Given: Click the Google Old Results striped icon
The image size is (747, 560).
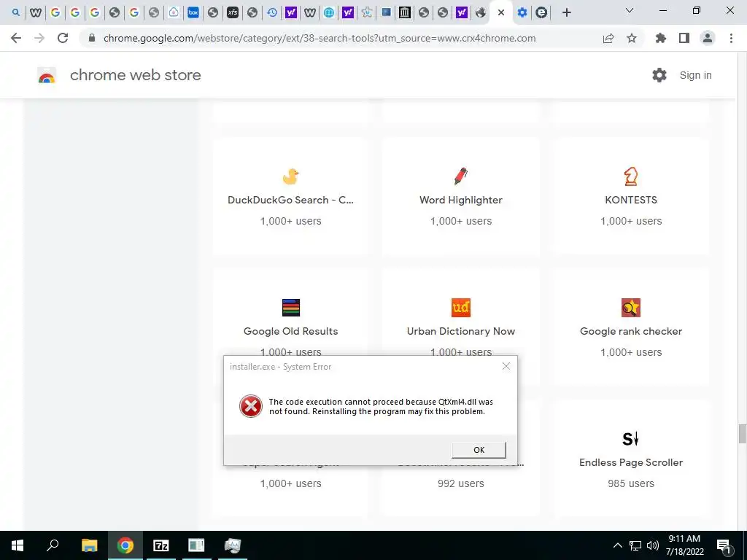Looking at the screenshot, I should [290, 308].
